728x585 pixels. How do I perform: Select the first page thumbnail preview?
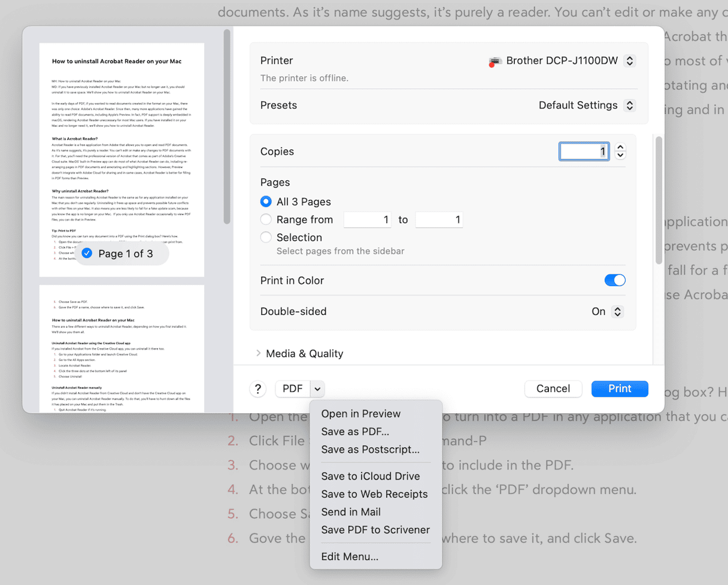[x=122, y=160]
